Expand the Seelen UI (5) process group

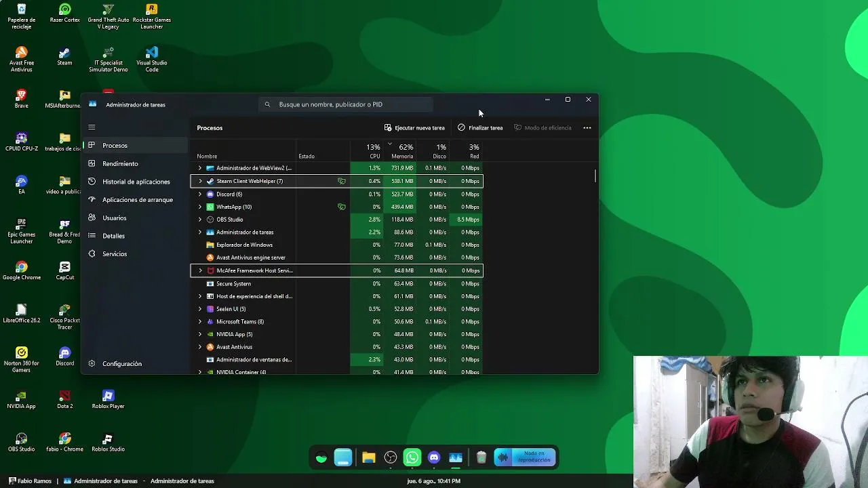tap(199, 309)
